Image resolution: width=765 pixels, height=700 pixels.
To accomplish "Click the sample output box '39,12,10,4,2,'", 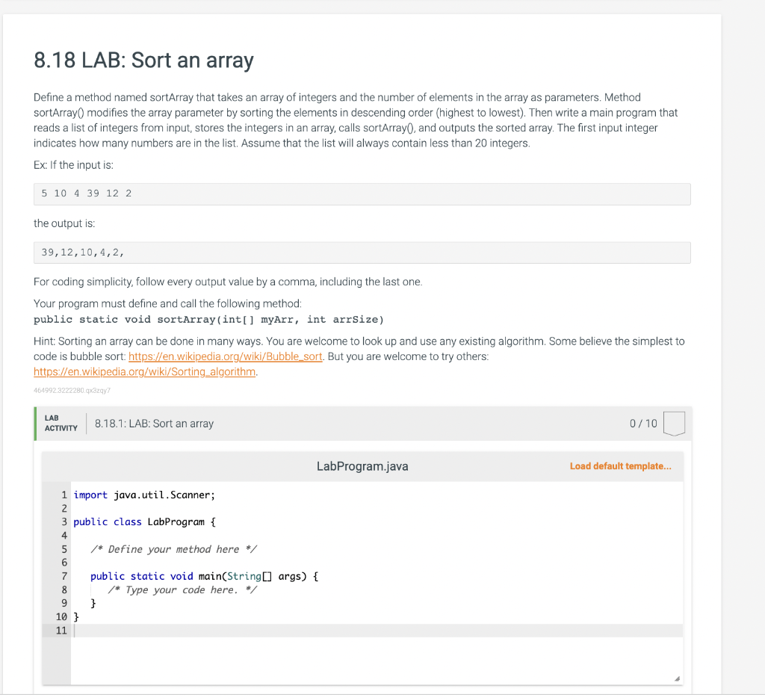I will tap(362, 253).
